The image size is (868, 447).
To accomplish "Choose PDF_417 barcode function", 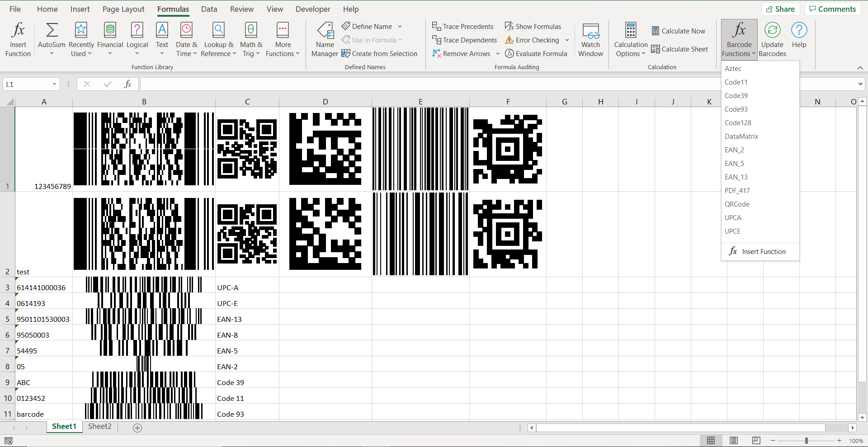I will click(760, 191).
